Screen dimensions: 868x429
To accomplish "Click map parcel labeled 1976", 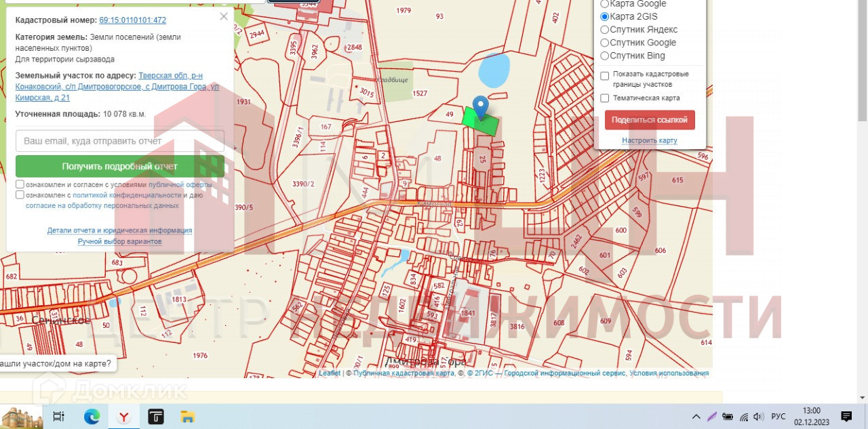I will coord(199,356).
